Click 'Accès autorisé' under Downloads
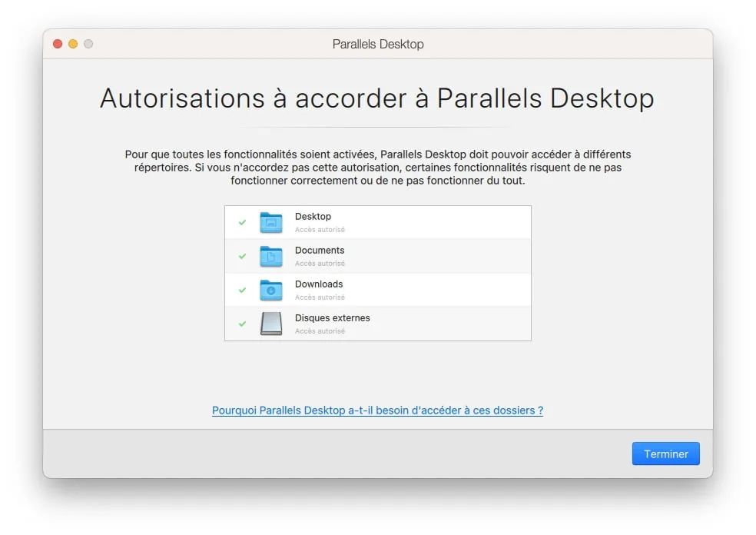This screenshot has width=756, height=535. 320,297
